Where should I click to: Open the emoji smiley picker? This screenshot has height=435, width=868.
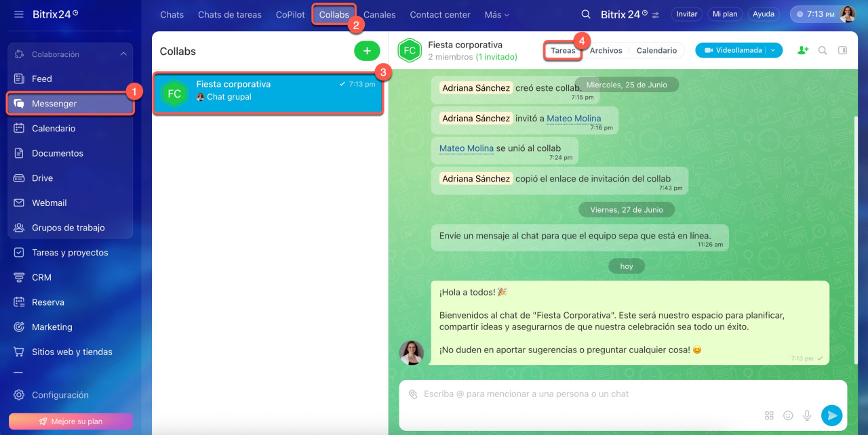tap(788, 415)
